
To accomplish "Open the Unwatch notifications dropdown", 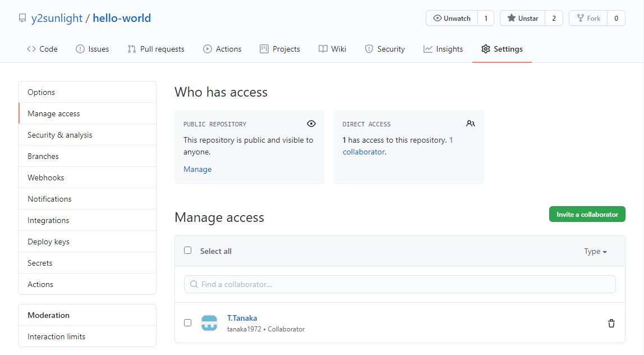I will point(452,19).
